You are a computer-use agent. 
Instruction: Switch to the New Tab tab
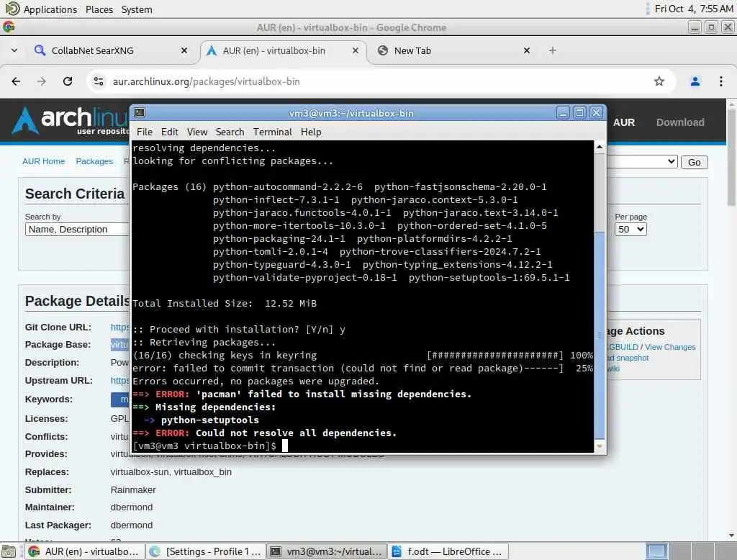click(454, 50)
